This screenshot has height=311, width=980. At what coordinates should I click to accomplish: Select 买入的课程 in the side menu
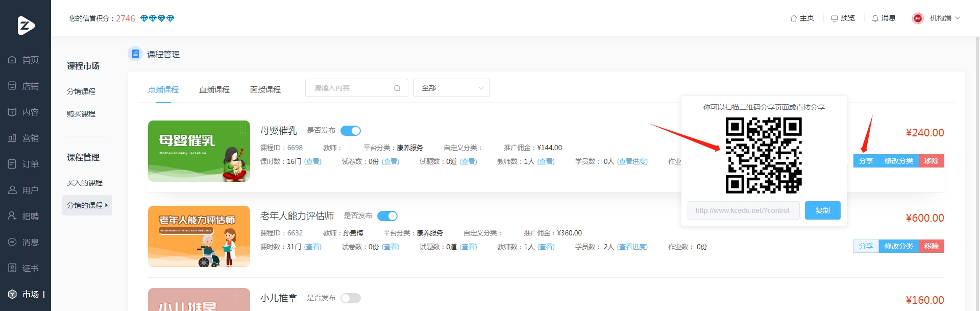pyautogui.click(x=85, y=183)
